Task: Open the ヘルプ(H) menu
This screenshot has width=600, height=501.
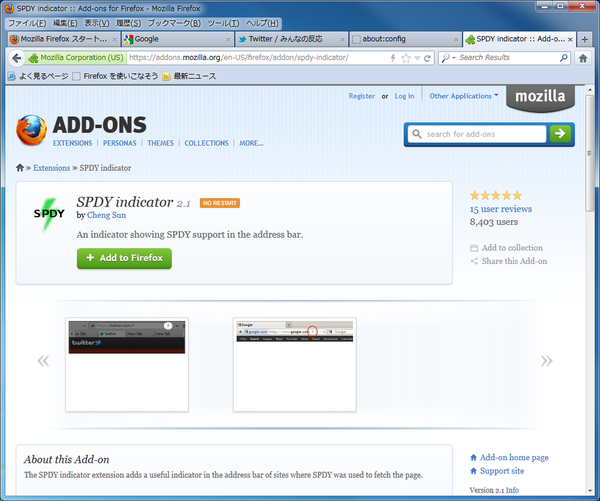Action: pyautogui.click(x=262, y=23)
